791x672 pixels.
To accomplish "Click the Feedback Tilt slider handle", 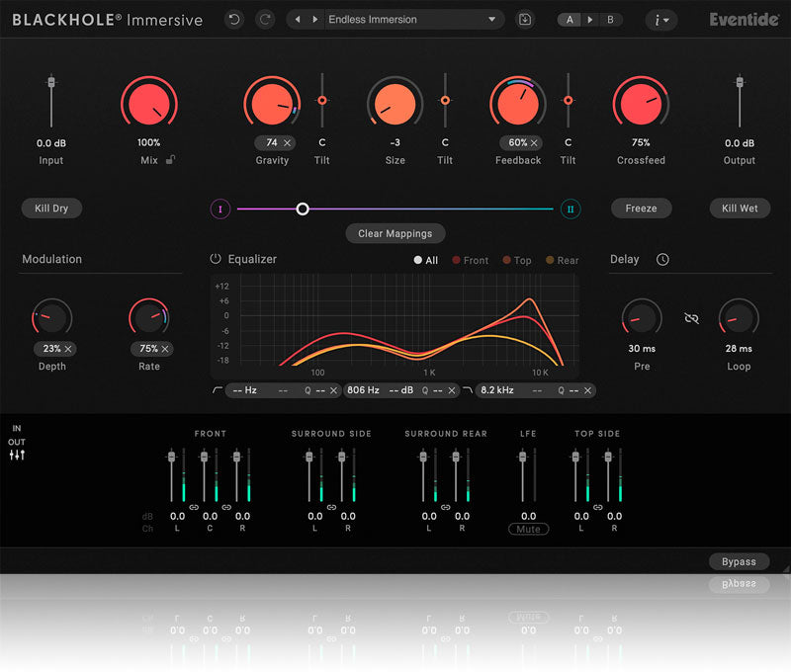I will (x=568, y=101).
